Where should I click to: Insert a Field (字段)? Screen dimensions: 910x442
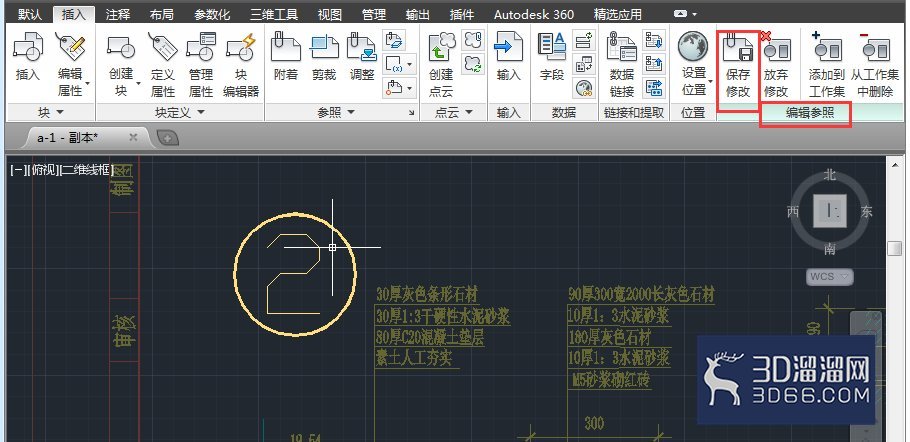click(x=552, y=57)
